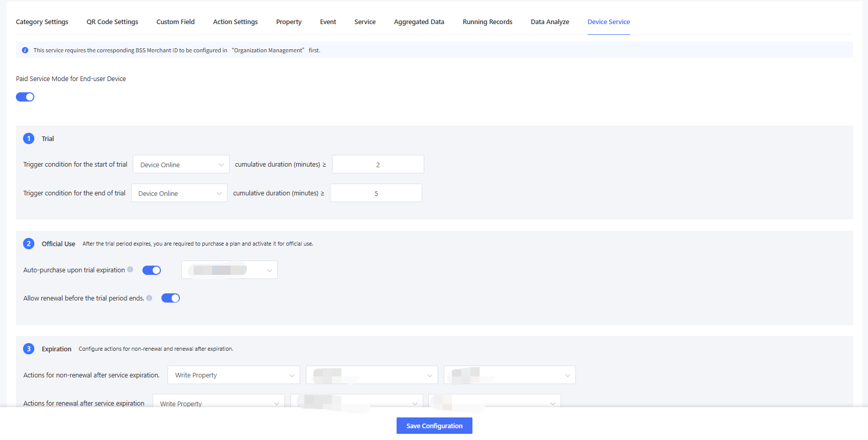Open start of trial trigger condition dropdown
Image resolution: width=868 pixels, height=440 pixels.
(181, 165)
